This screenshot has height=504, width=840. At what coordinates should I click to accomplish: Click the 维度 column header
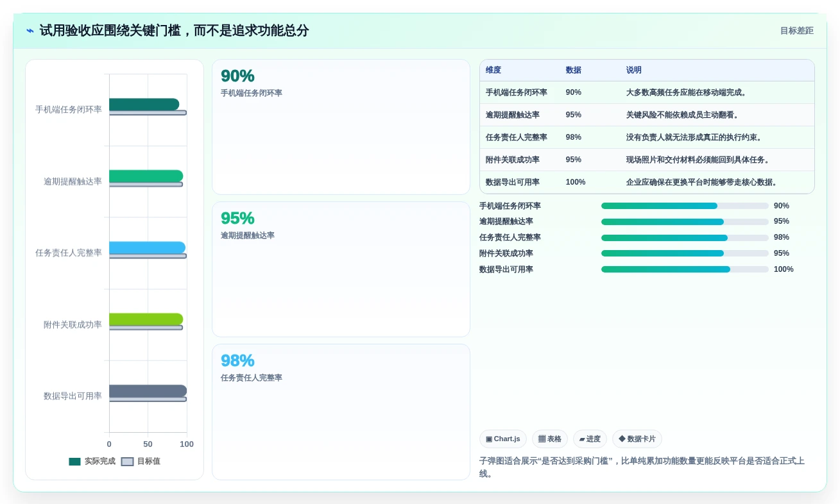tap(493, 71)
